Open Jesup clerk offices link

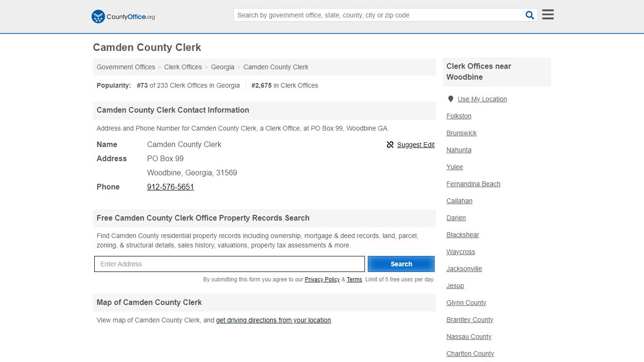(x=455, y=286)
